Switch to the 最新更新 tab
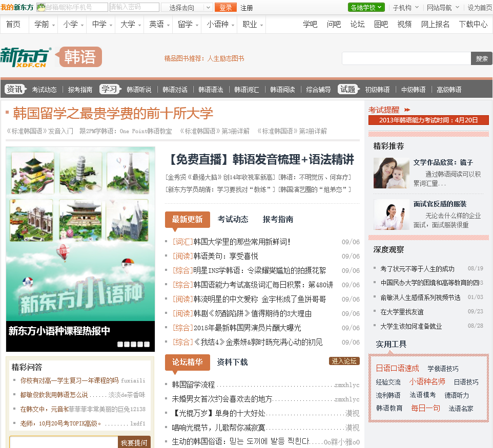This screenshot has width=493, height=448. point(188,219)
